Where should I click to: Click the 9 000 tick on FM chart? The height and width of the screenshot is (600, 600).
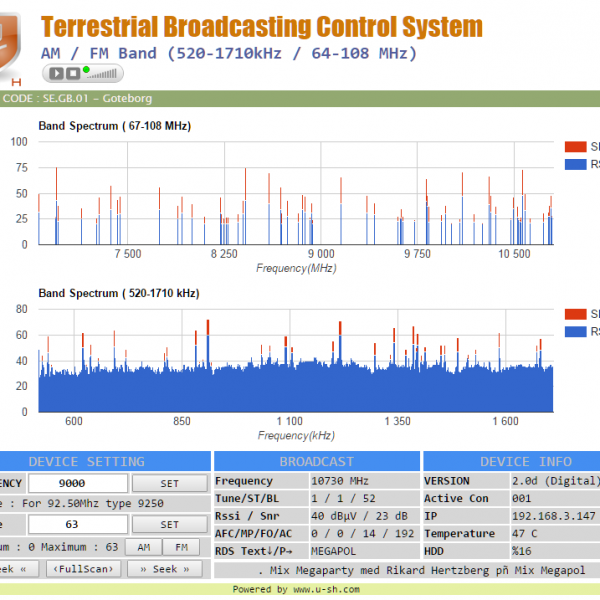click(321, 254)
